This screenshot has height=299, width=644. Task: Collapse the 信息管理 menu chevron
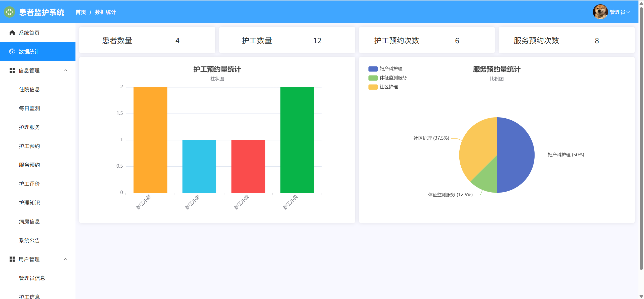[66, 70]
